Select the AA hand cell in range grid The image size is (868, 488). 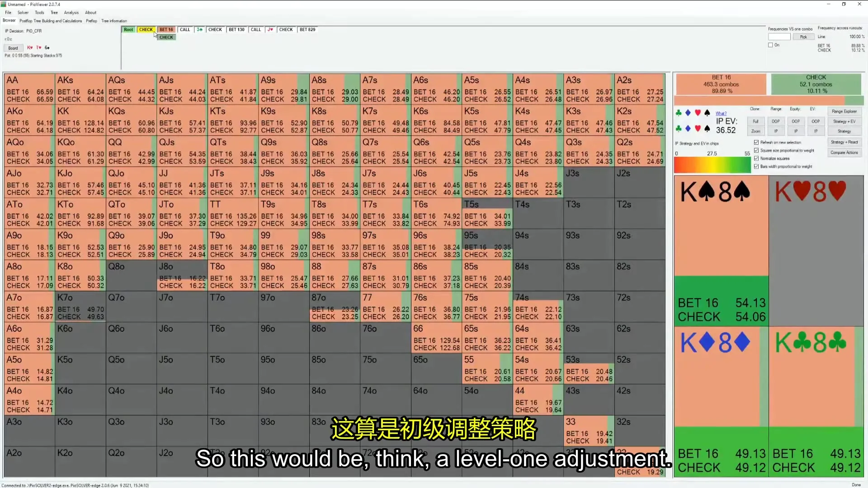(29, 89)
